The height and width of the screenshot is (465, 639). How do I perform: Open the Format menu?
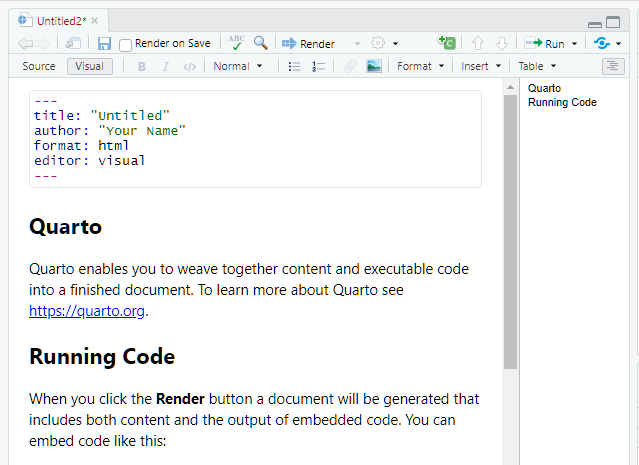pos(420,66)
